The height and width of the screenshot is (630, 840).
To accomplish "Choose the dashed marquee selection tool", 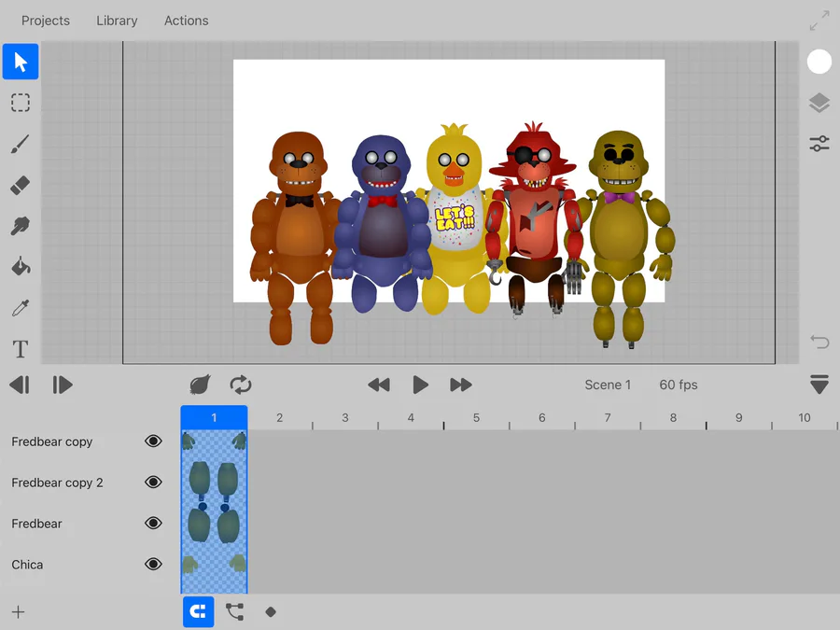I will (x=21, y=103).
